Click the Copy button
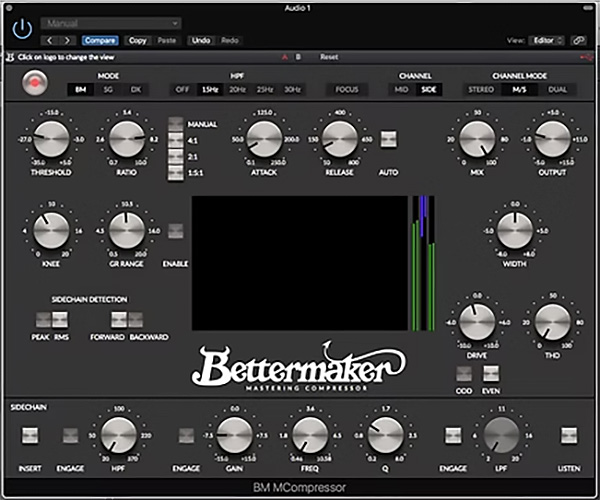600x500 pixels. point(137,41)
